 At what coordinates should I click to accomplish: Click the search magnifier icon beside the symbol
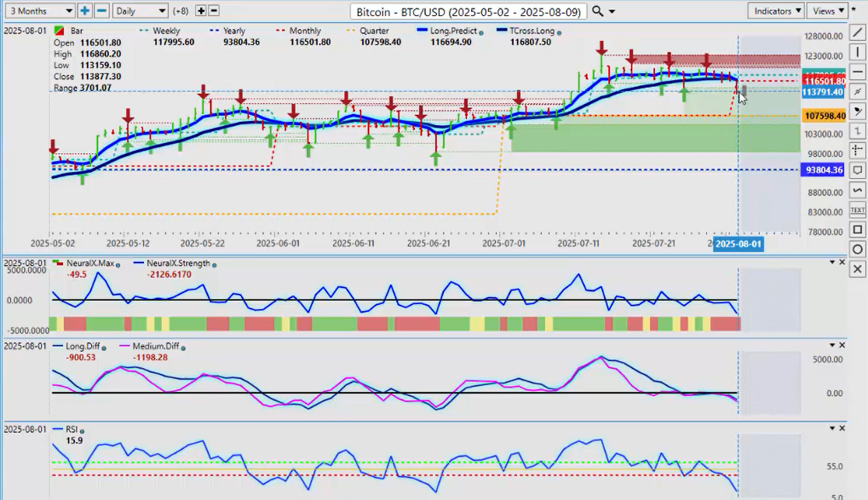point(598,11)
